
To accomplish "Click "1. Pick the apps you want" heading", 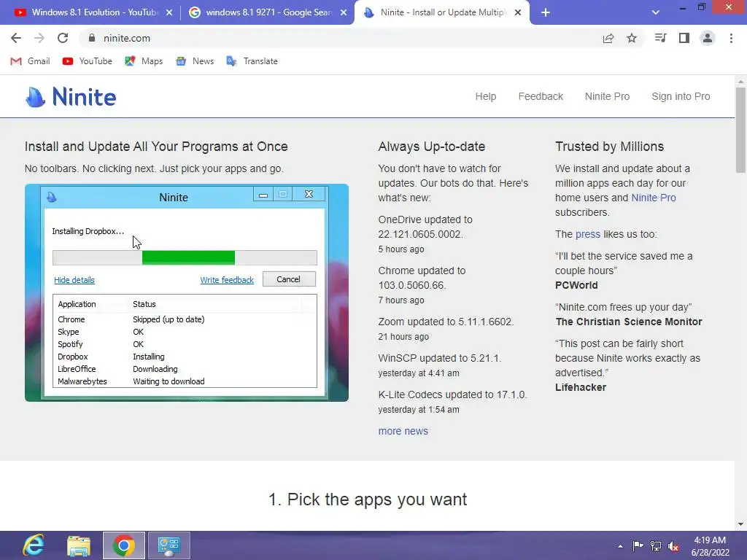I will point(368,499).
